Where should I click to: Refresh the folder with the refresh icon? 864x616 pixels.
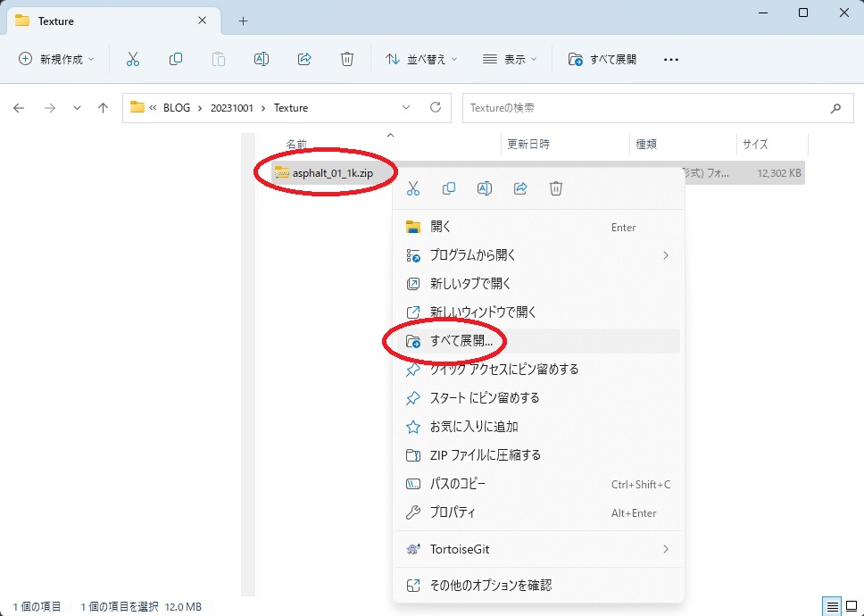(435, 107)
